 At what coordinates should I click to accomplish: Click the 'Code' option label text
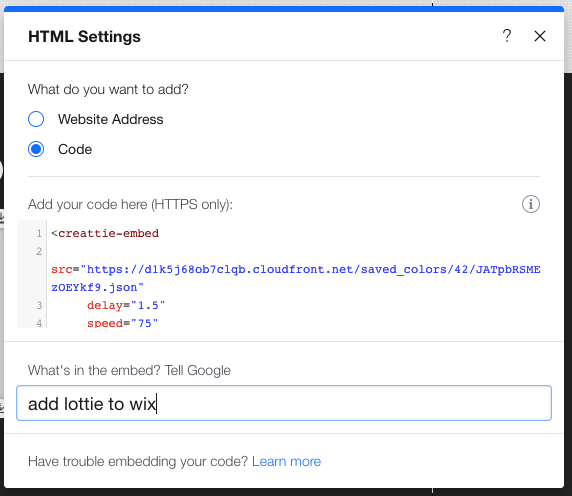75,149
